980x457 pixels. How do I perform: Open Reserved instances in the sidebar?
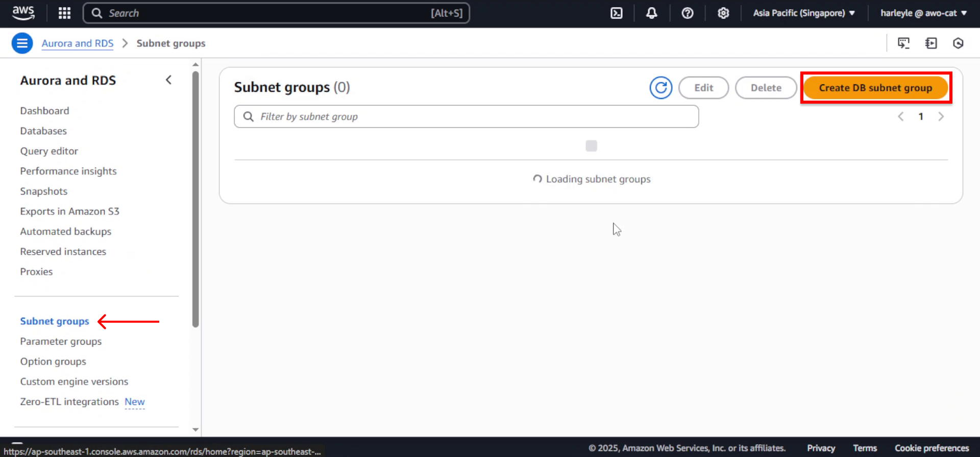point(63,252)
